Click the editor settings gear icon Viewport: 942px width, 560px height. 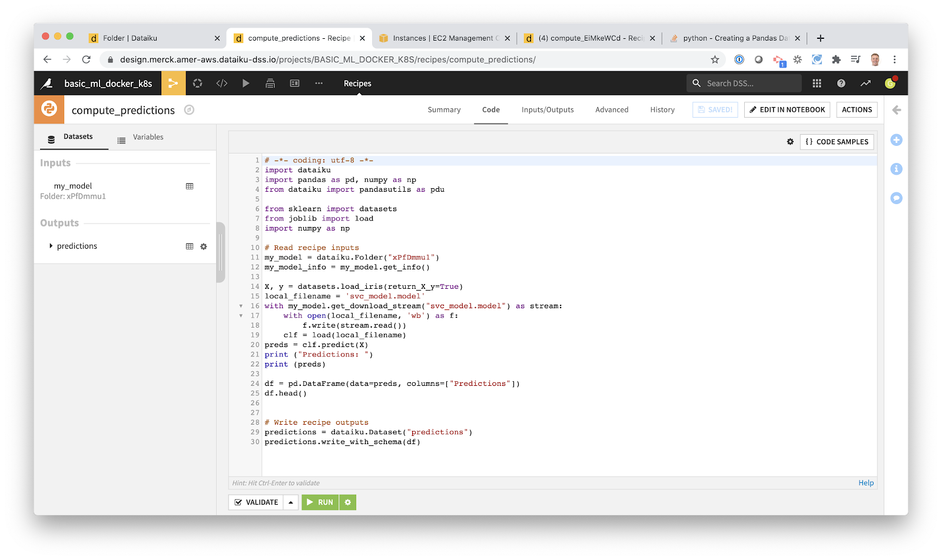[x=790, y=142]
